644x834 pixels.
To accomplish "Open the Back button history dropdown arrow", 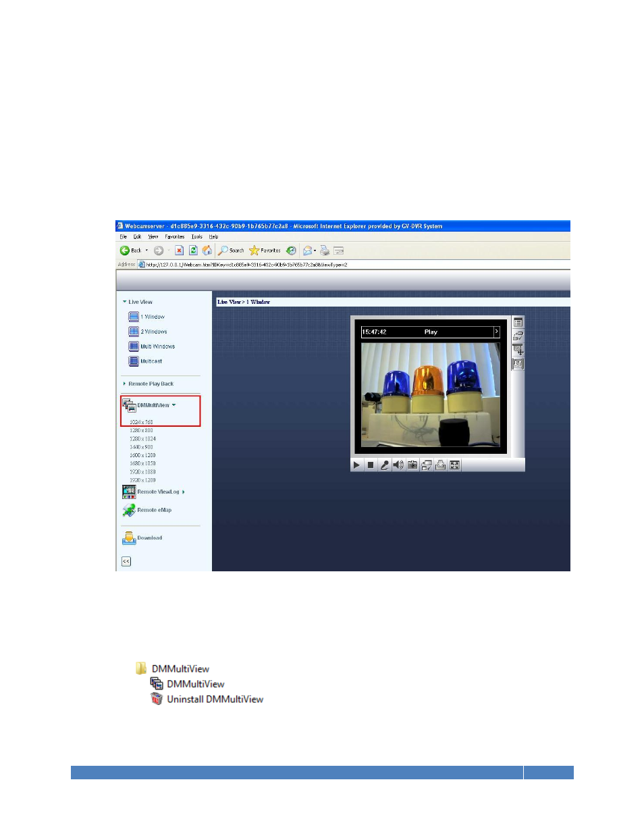I will (147, 251).
